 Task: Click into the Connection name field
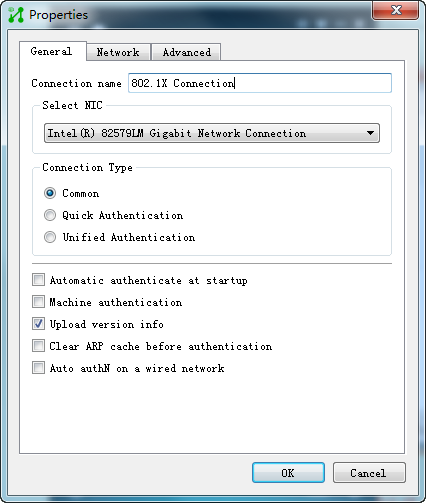click(x=260, y=83)
